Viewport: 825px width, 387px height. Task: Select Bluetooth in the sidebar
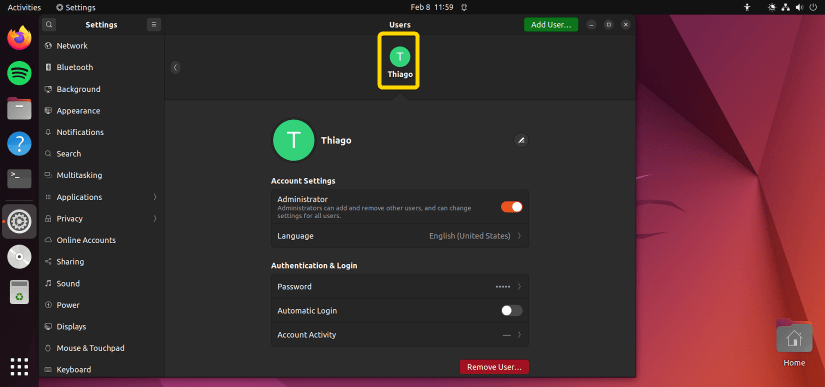pyautogui.click(x=102, y=67)
